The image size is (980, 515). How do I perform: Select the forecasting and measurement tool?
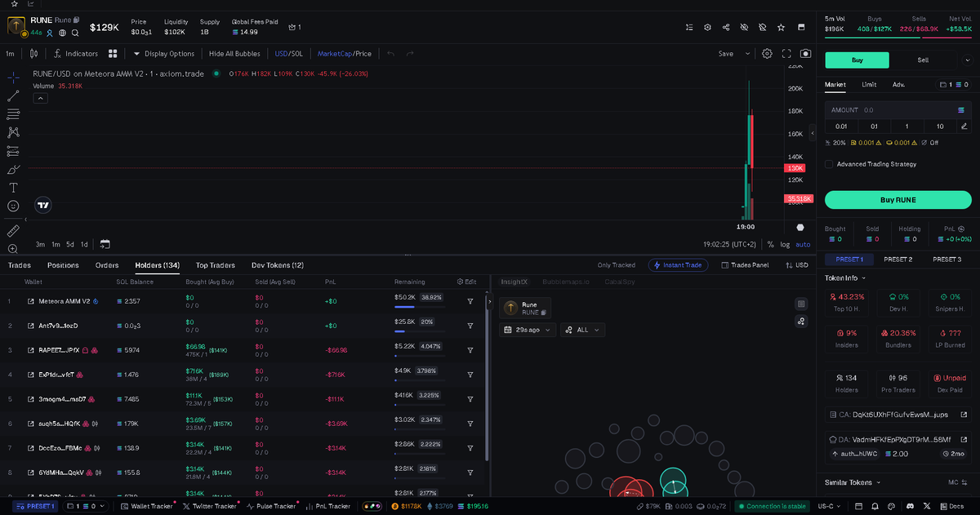[13, 151]
